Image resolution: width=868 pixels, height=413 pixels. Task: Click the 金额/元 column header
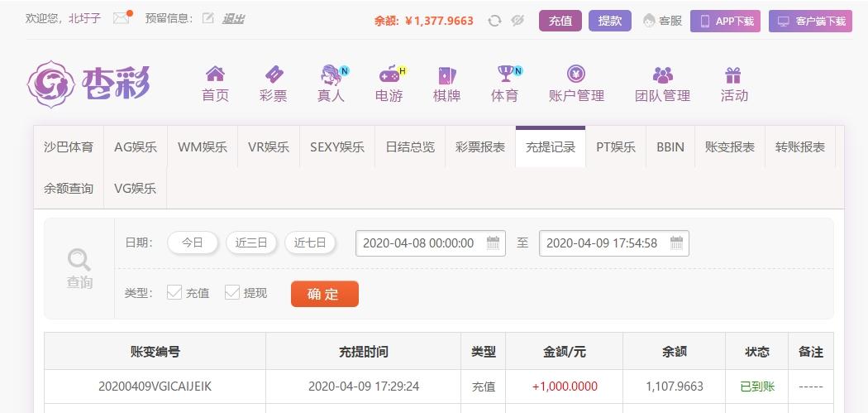(x=565, y=352)
